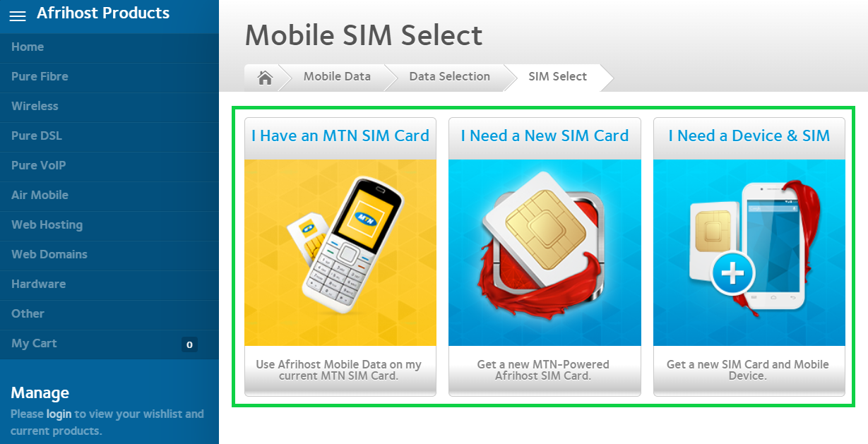Go to Mobile Data breadcrumb

pos(337,77)
